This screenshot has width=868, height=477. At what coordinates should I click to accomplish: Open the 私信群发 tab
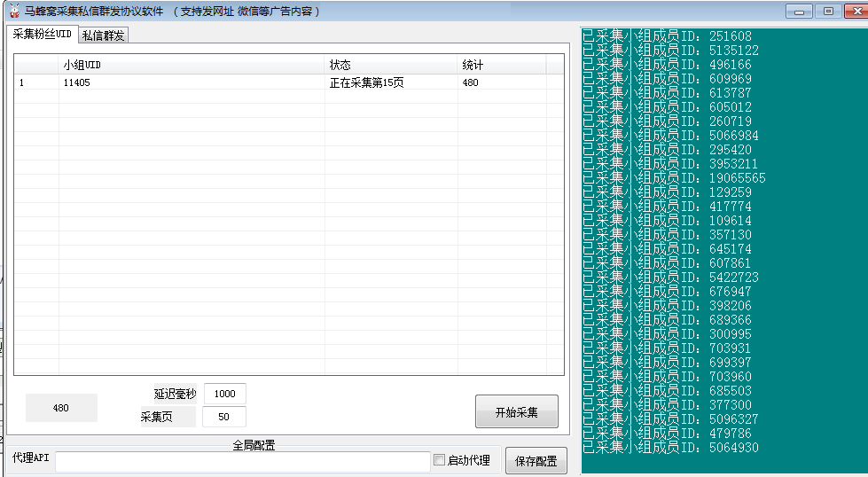click(x=104, y=35)
